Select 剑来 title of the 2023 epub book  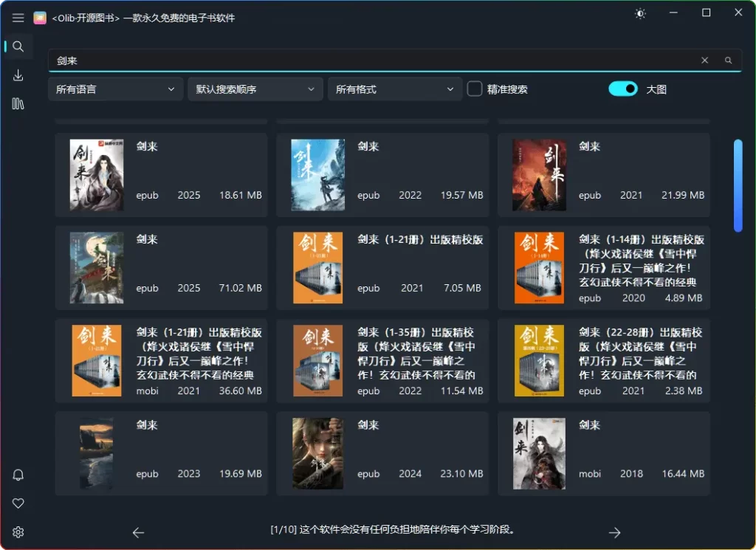tap(147, 425)
